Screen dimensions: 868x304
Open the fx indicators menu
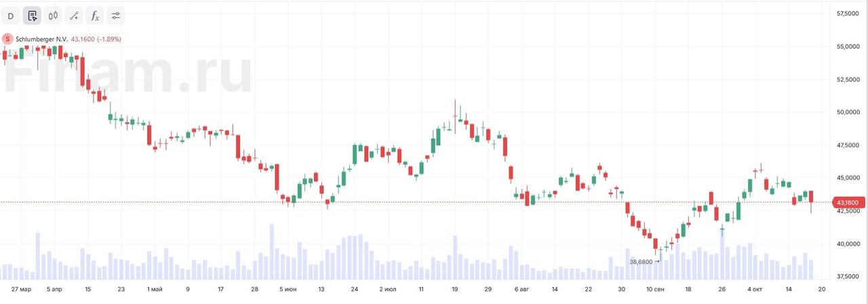click(95, 16)
